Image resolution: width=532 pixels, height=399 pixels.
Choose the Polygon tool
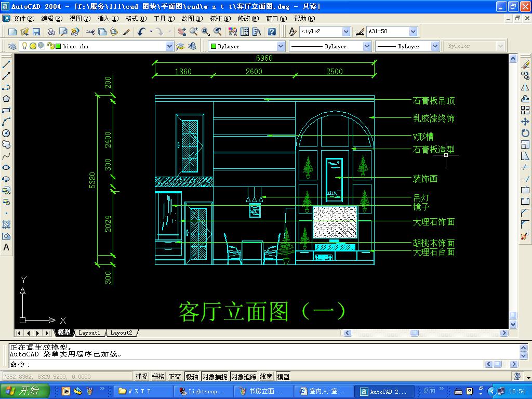click(x=6, y=99)
